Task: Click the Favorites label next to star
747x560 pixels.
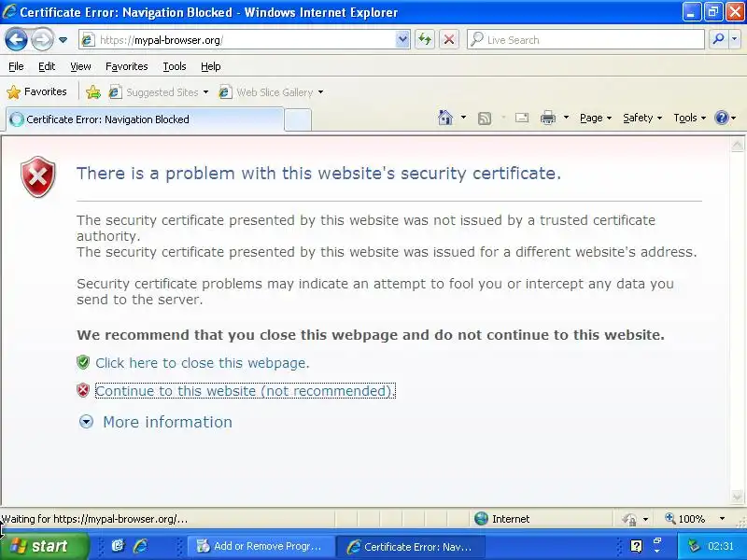Action: (45, 91)
